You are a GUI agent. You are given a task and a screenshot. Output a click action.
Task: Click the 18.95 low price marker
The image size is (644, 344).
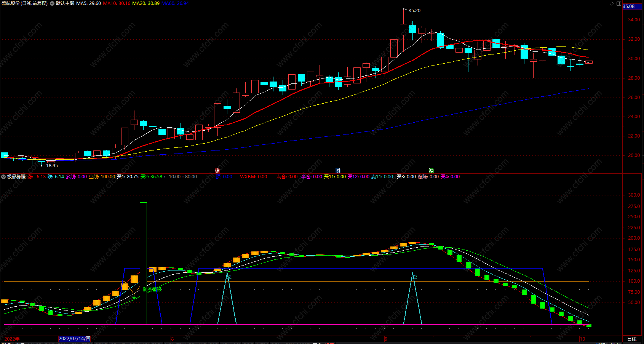point(52,166)
